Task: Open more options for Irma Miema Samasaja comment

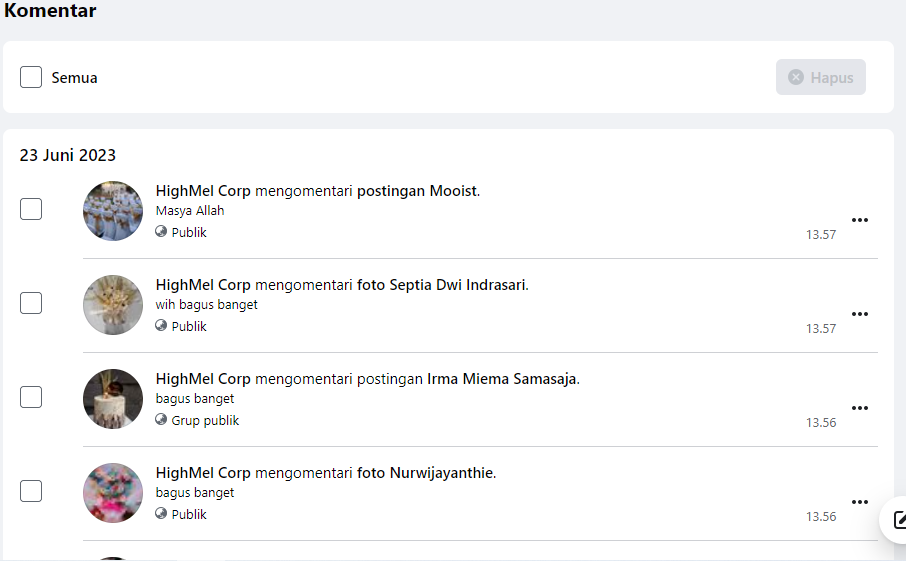Action: 860,408
